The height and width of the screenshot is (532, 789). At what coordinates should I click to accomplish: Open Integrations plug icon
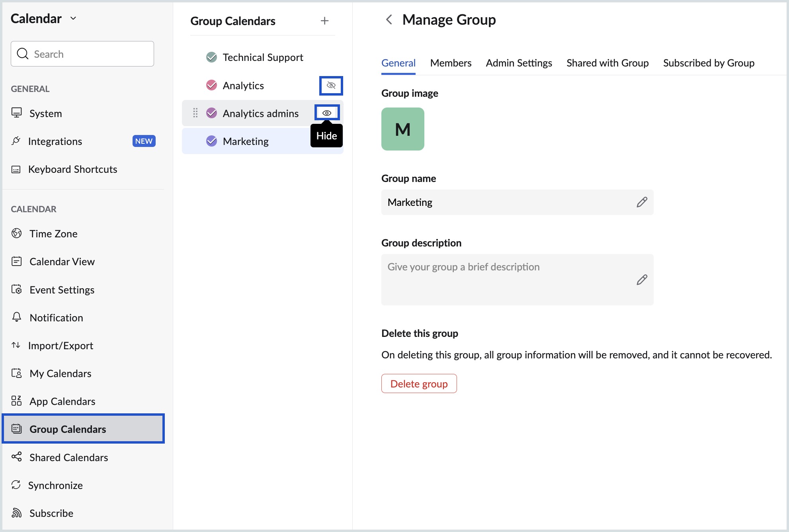pyautogui.click(x=16, y=141)
